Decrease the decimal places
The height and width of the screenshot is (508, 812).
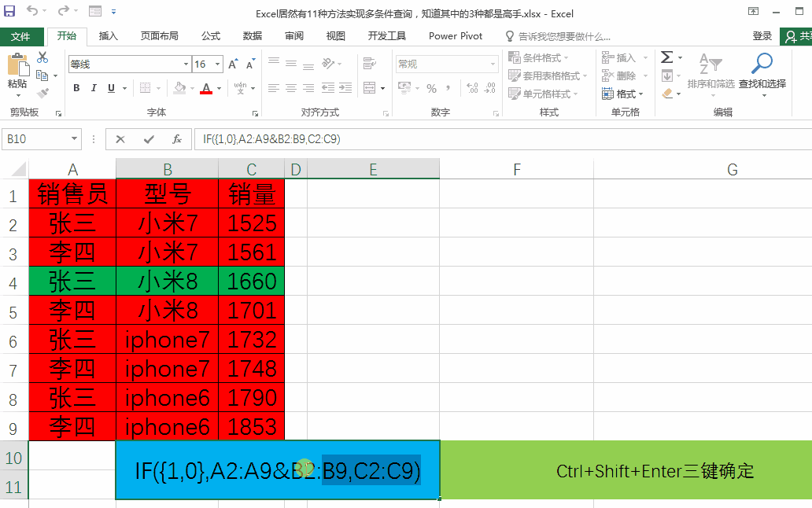click(490, 88)
